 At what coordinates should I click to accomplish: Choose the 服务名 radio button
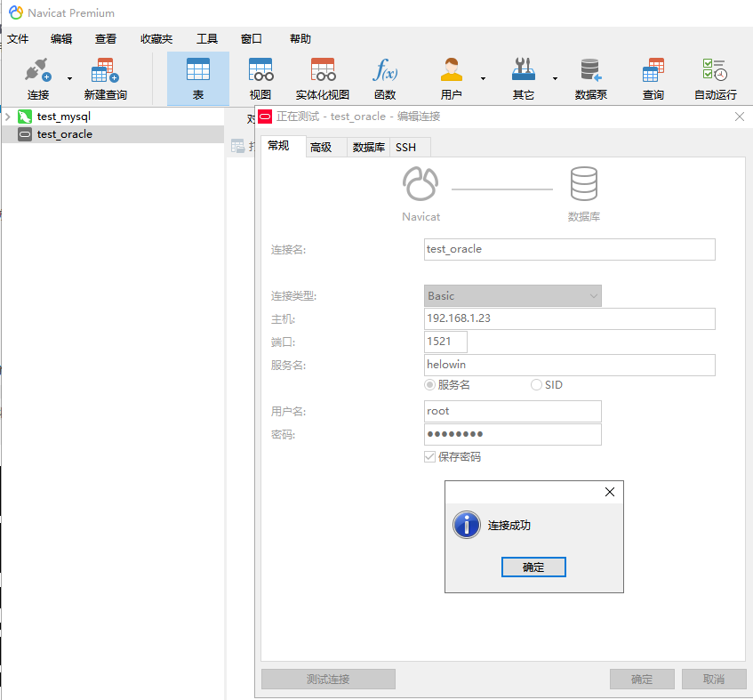tap(430, 384)
